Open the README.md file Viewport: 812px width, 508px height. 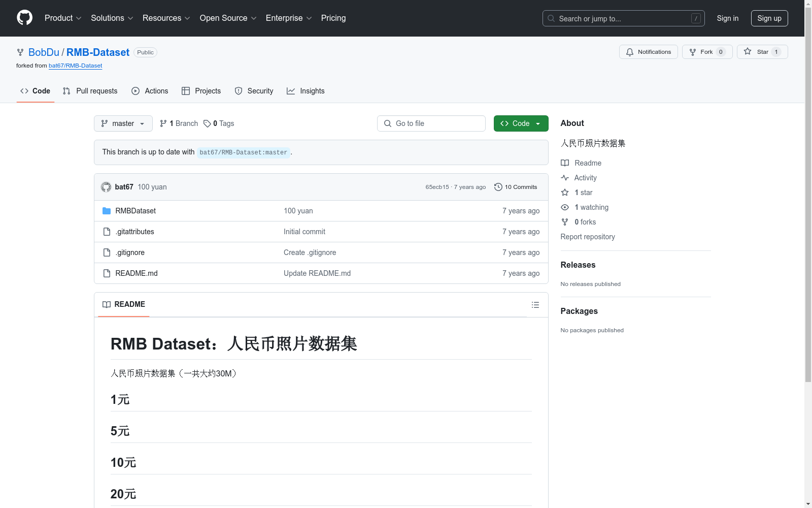[x=137, y=273]
